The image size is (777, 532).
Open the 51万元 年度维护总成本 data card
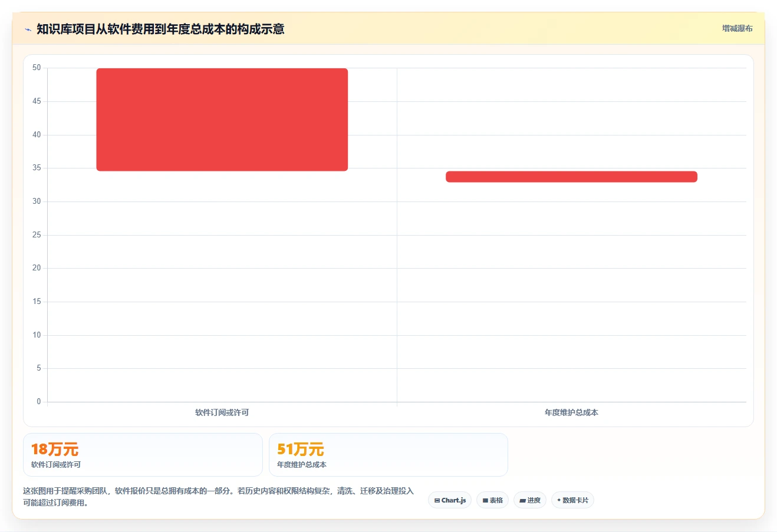[388, 455]
